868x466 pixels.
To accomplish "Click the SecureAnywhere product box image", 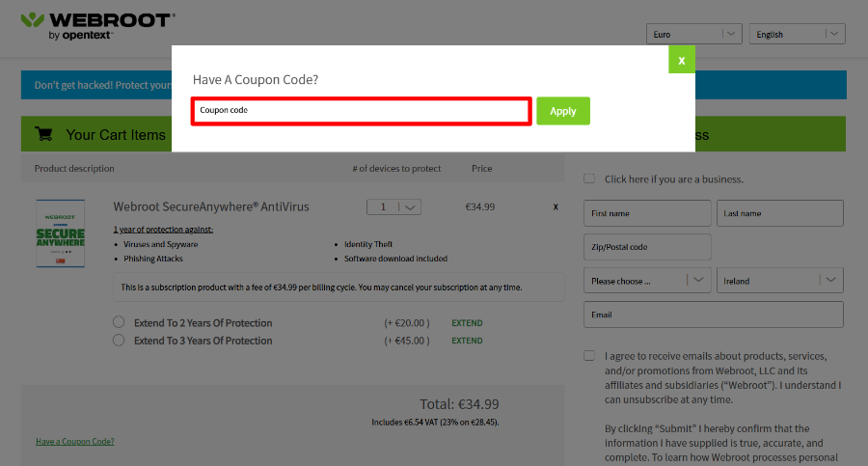I will click(61, 233).
